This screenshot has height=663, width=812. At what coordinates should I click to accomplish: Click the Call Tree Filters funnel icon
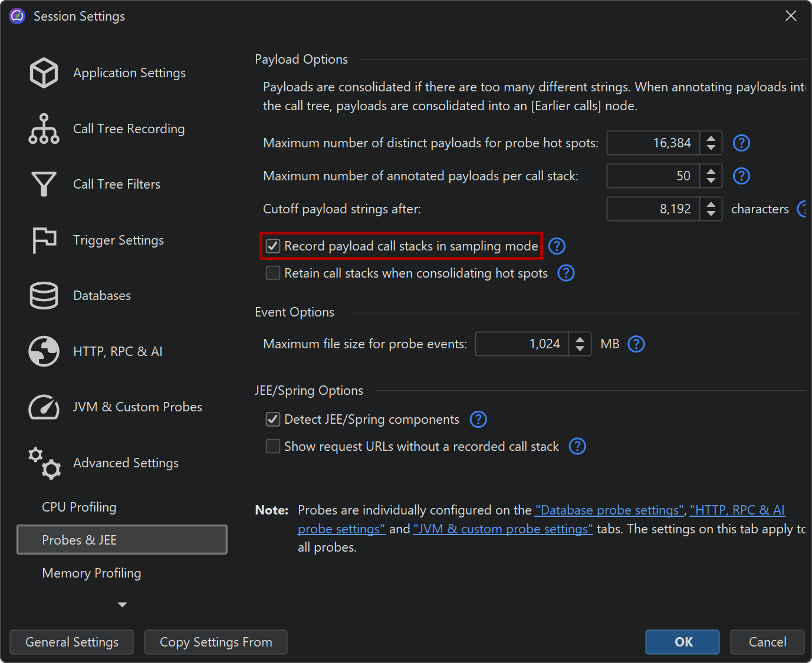point(44,184)
